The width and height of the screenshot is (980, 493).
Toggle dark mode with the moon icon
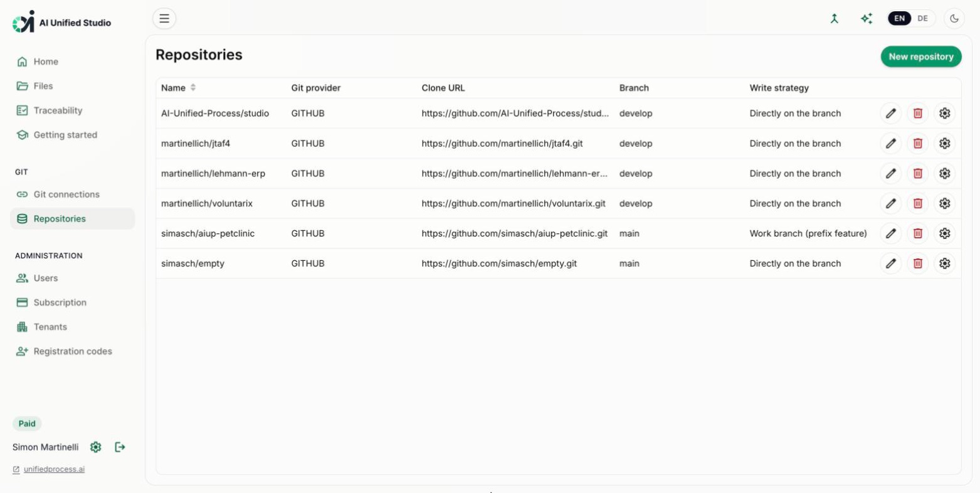tap(954, 19)
